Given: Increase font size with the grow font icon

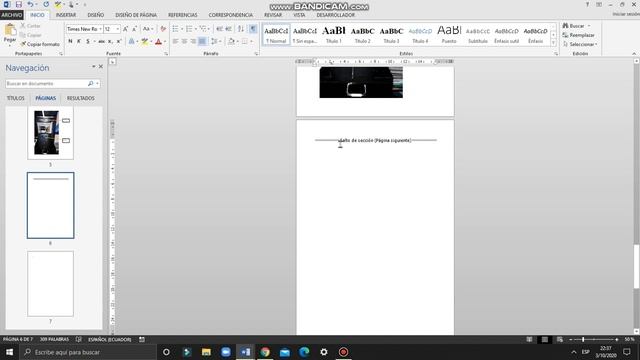Looking at the screenshot, I should tap(125, 29).
